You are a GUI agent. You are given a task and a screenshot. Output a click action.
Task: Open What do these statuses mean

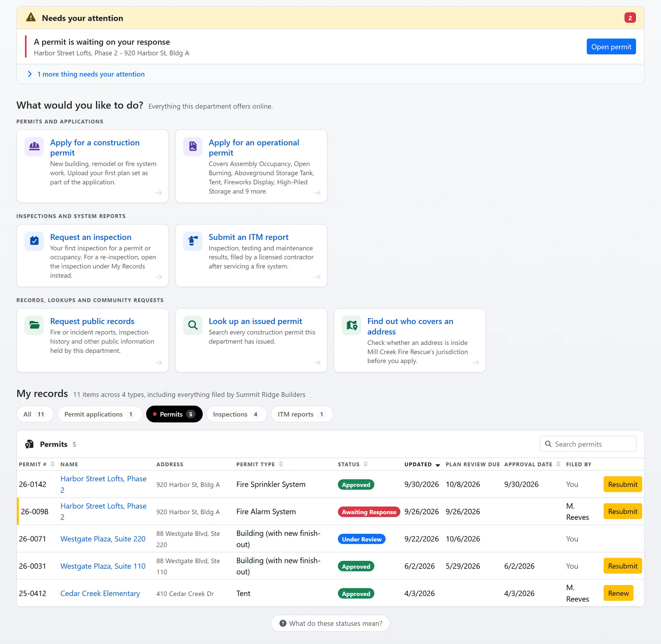tap(330, 623)
